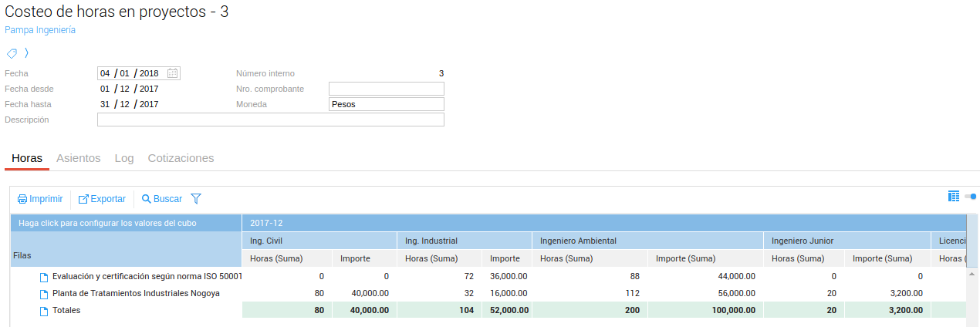Screen dimensions: 980x327
Task: Open the Cotizaciones tab
Action: tap(181, 158)
